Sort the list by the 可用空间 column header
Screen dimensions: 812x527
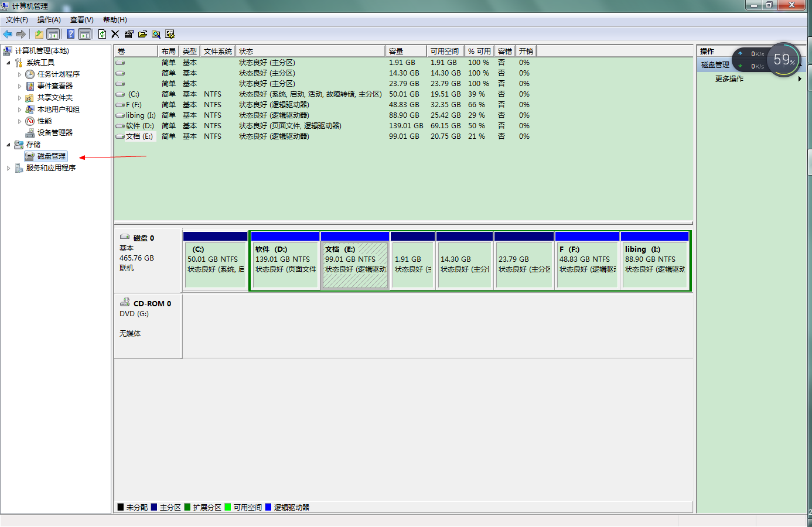[445, 52]
